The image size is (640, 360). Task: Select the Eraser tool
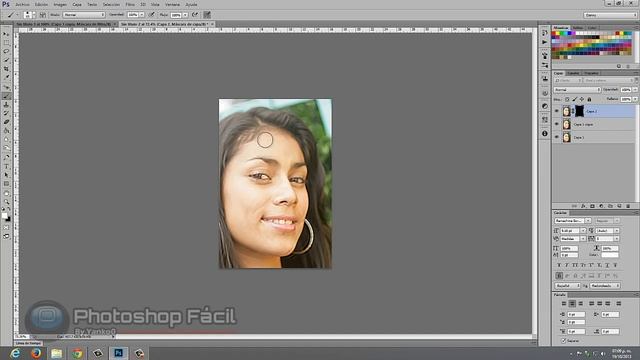[6, 122]
